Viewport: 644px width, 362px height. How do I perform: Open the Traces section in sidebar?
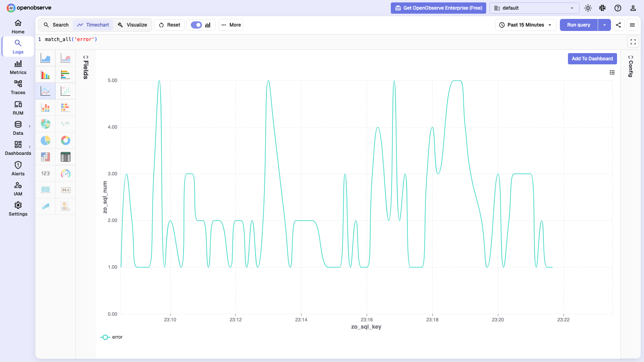coord(18,87)
